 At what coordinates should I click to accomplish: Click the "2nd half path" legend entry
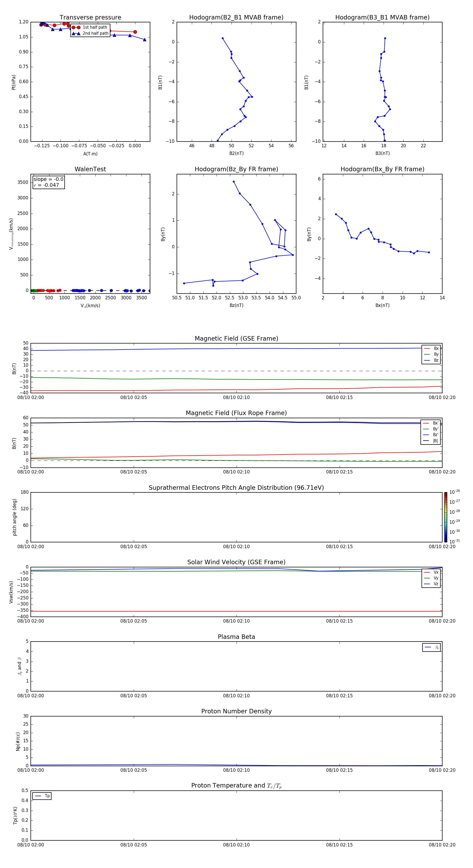point(90,33)
